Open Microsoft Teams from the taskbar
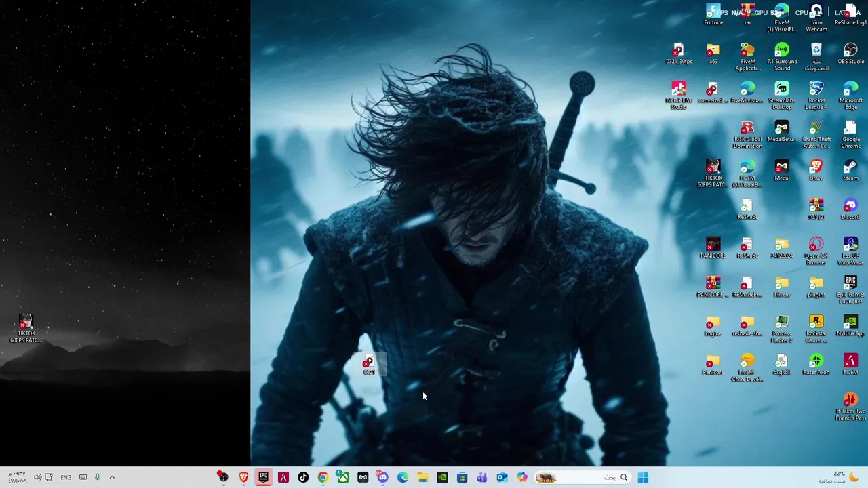 click(x=482, y=477)
